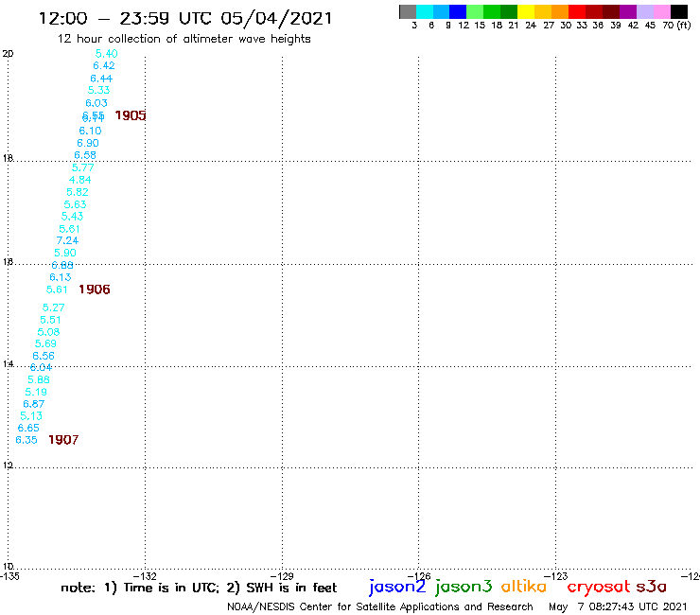Click the 5.33 wave height value
The image size is (700, 615).
(x=98, y=90)
